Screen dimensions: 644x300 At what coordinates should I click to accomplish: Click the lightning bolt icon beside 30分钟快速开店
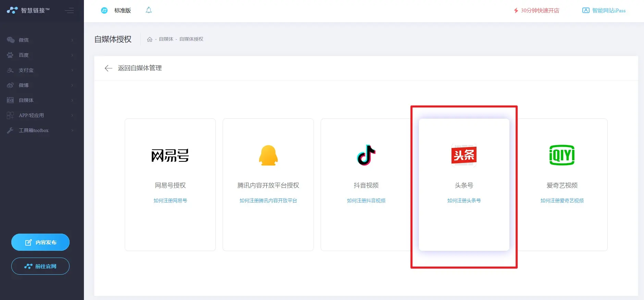[516, 11]
